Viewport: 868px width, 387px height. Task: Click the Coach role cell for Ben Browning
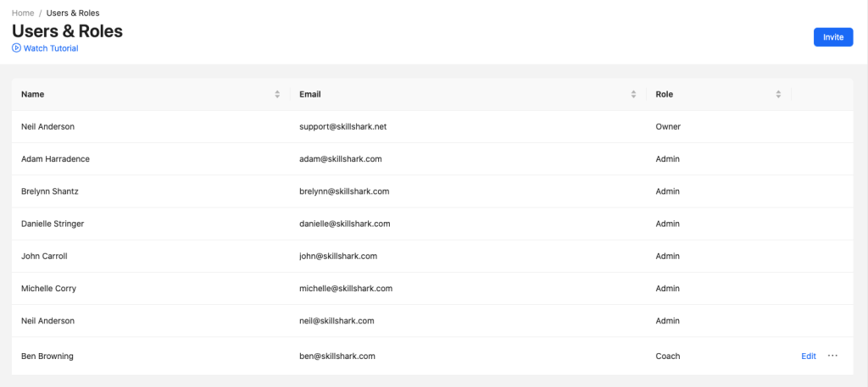668,357
